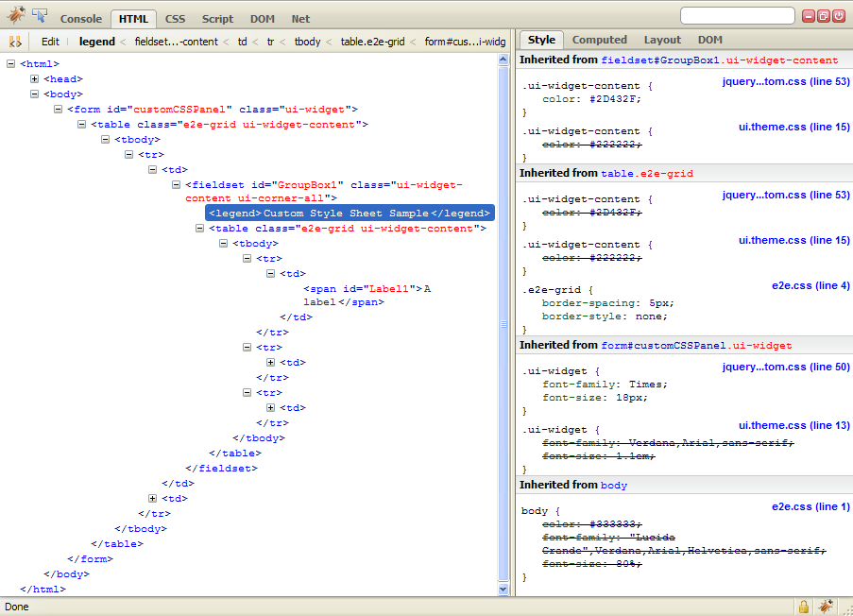
Task: Click the lock icon in the status bar
Action: (x=803, y=606)
